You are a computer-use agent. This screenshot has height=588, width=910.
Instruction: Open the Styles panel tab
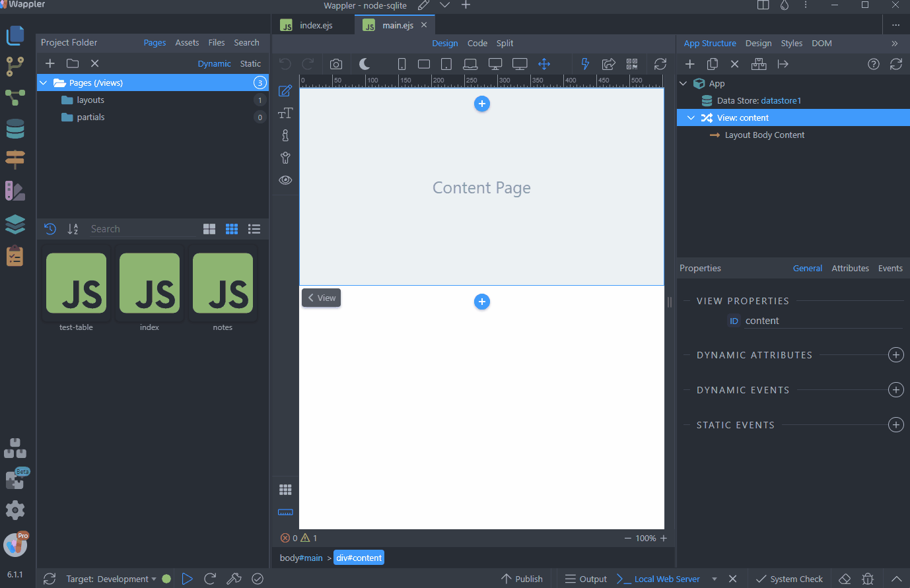point(792,44)
